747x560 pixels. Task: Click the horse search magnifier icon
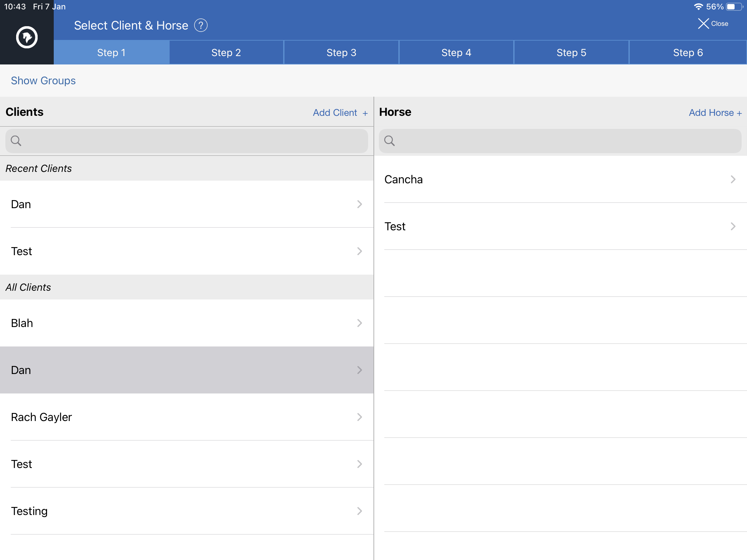point(389,140)
